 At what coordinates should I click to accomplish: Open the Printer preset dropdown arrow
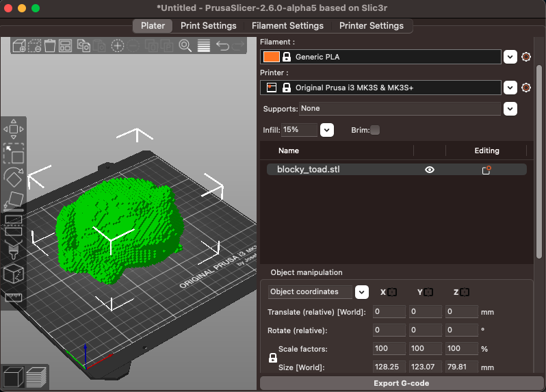510,88
